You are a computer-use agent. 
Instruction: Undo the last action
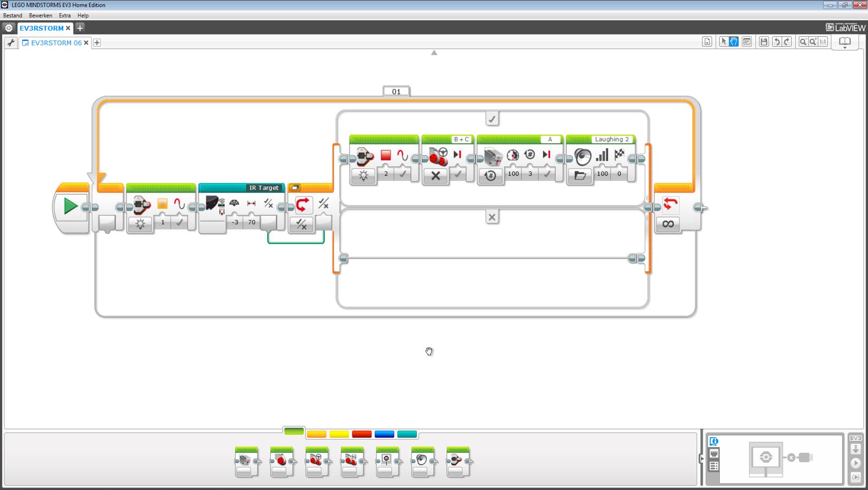[x=777, y=42]
